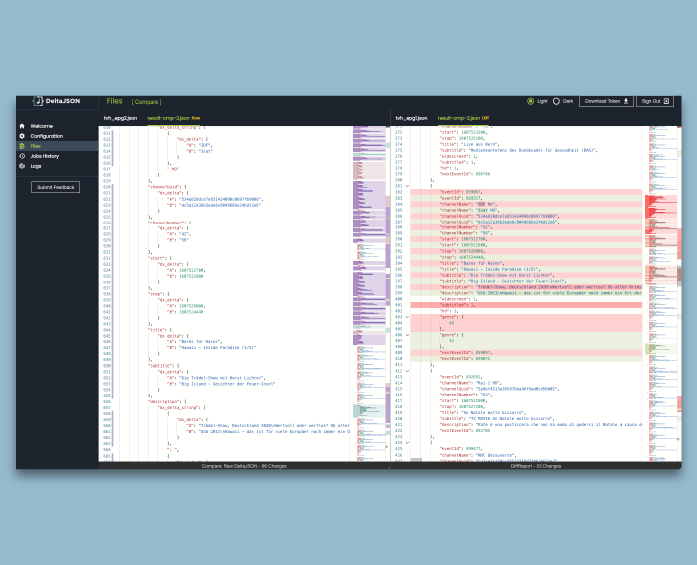Image resolution: width=697 pixels, height=565 pixels.
Task: Collapse the genre array at line 403
Action: [x=407, y=317]
